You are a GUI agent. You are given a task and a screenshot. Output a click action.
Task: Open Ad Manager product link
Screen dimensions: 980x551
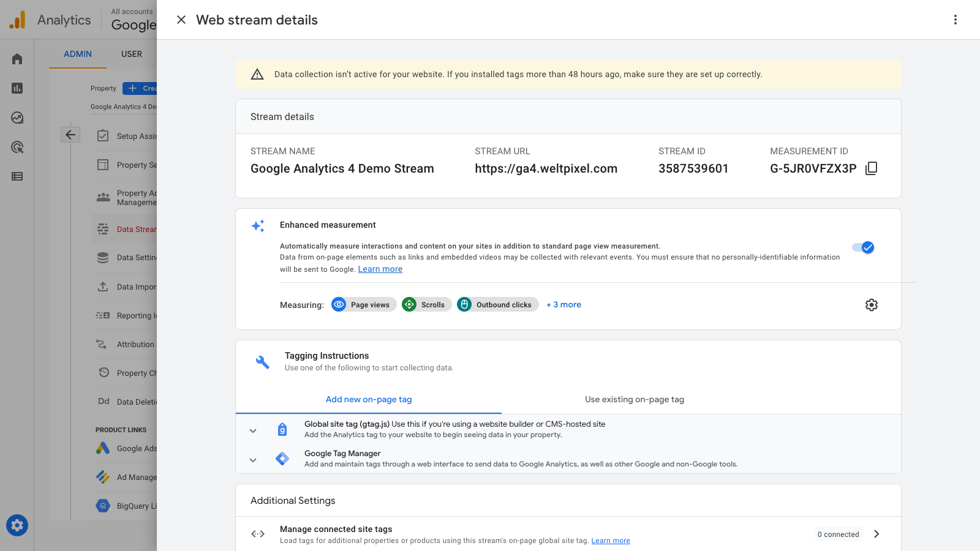pos(126,477)
